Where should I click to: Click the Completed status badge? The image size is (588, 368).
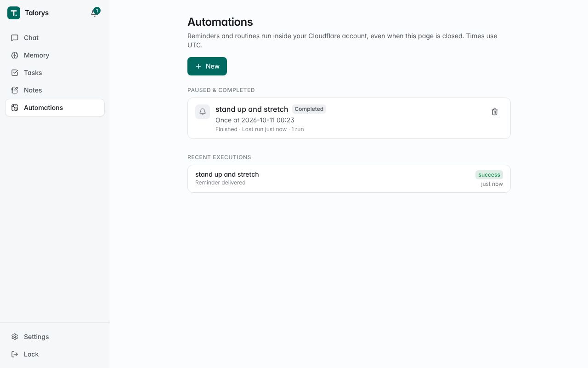pos(309,109)
